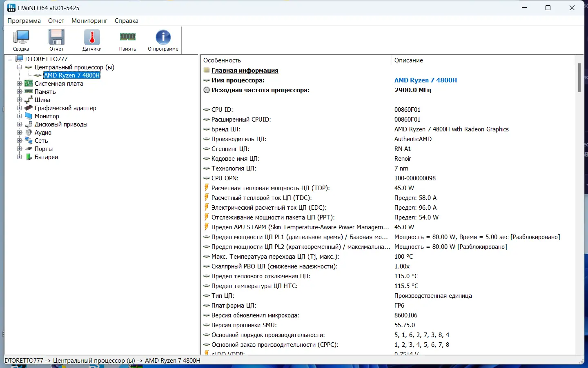Open the Мониторинг menu
The image size is (588, 368).
tap(89, 21)
